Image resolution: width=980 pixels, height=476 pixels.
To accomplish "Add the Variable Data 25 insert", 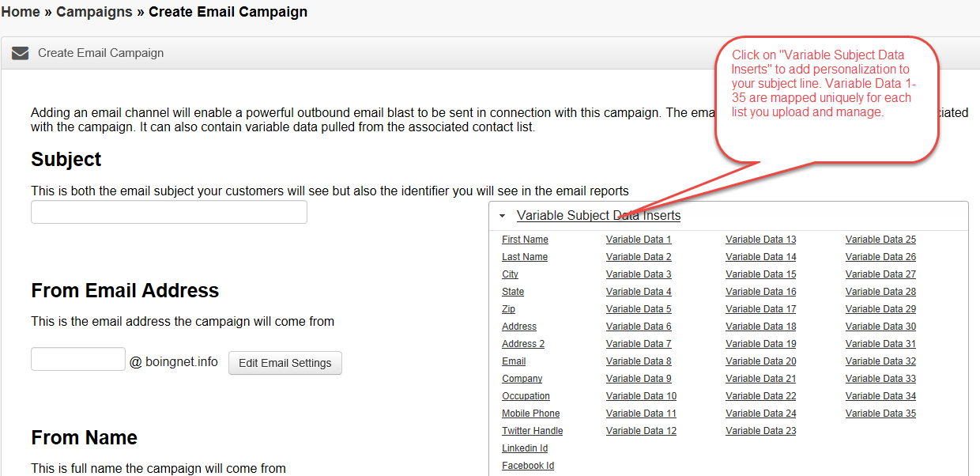I will pos(880,240).
